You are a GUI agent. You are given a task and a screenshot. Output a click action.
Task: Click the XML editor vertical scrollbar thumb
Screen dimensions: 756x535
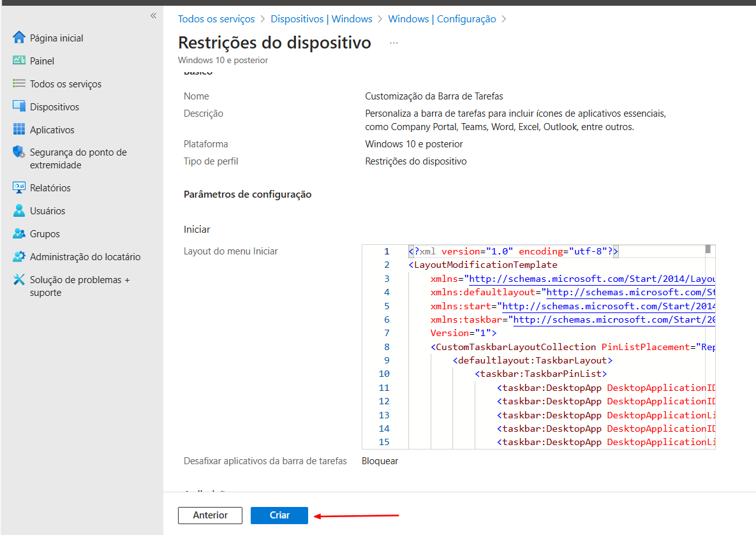708,249
